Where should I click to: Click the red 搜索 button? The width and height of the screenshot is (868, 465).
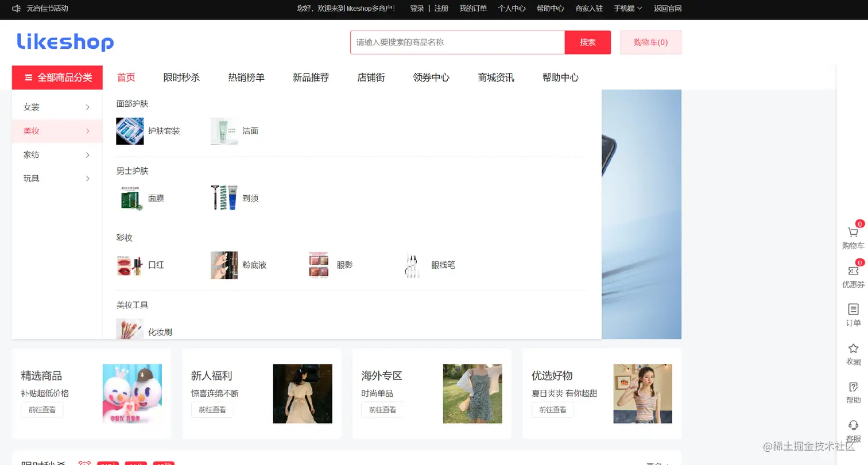(x=588, y=42)
